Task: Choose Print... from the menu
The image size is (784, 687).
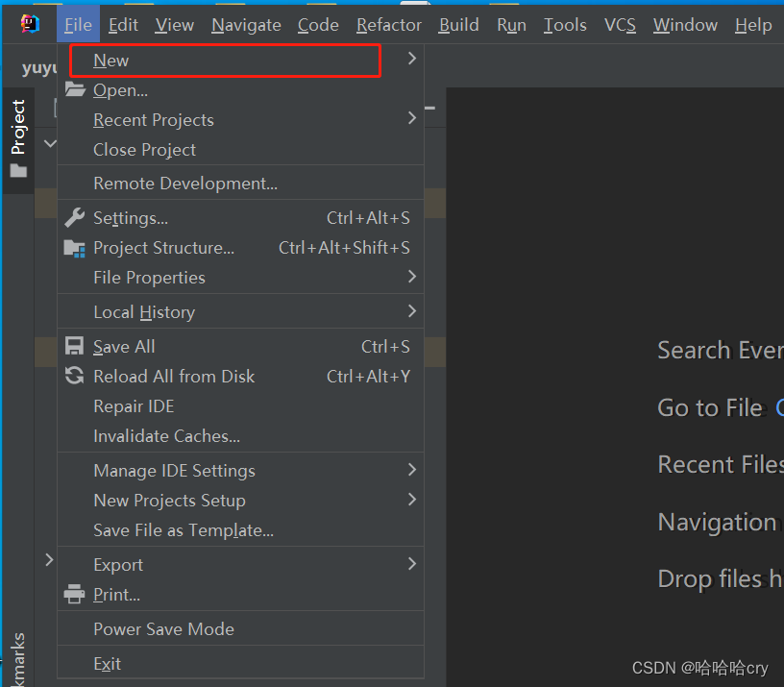Action: coord(240,595)
